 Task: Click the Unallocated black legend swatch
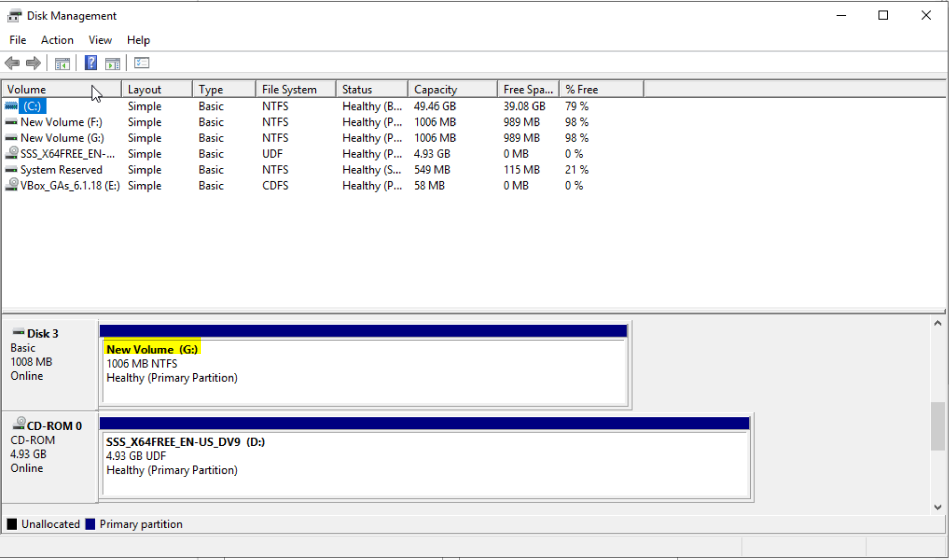click(x=12, y=524)
